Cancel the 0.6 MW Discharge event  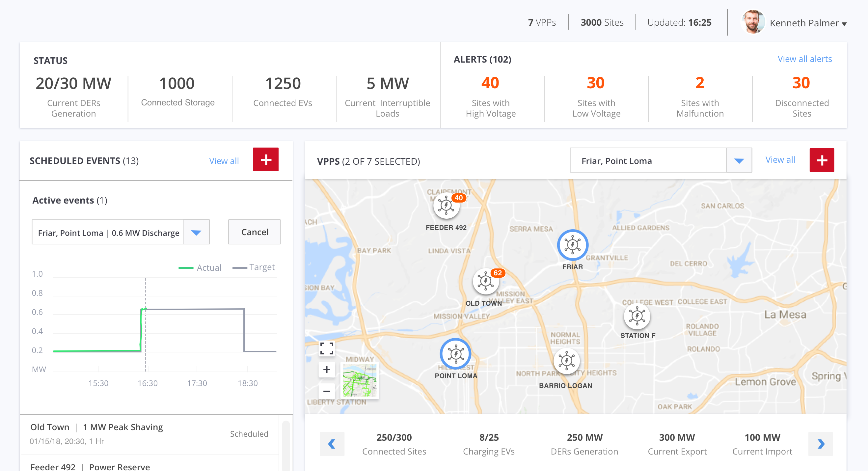tap(254, 232)
